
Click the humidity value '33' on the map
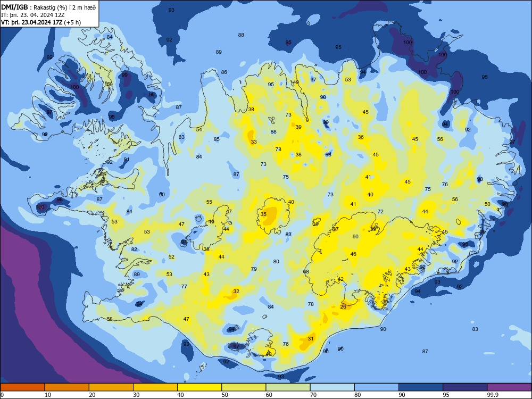coord(254,142)
